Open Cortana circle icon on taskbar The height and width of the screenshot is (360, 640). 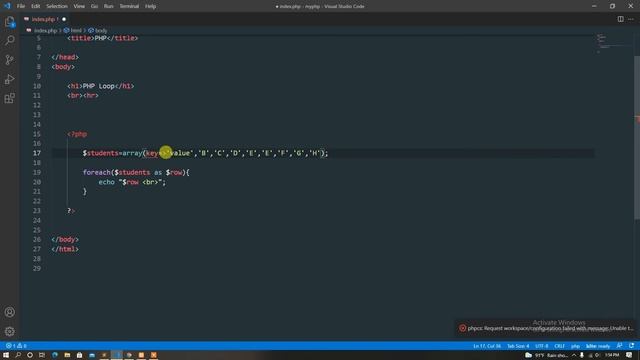click(x=30, y=355)
